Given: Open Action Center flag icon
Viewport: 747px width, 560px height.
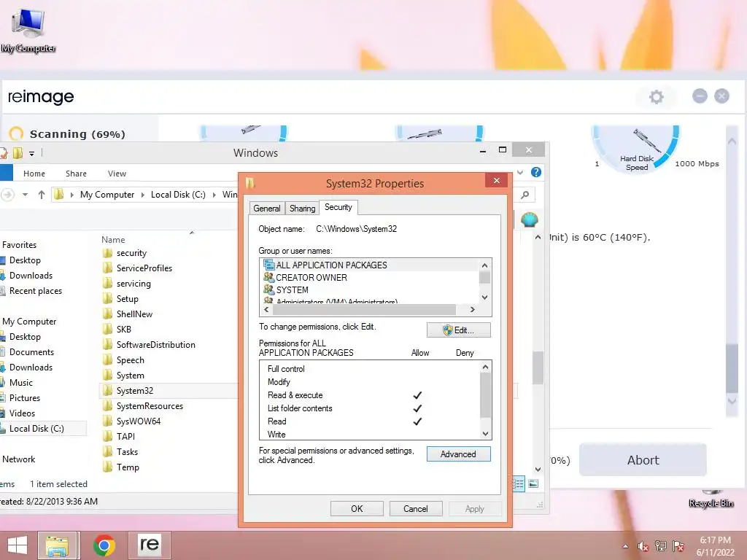Looking at the screenshot, I should 678,545.
